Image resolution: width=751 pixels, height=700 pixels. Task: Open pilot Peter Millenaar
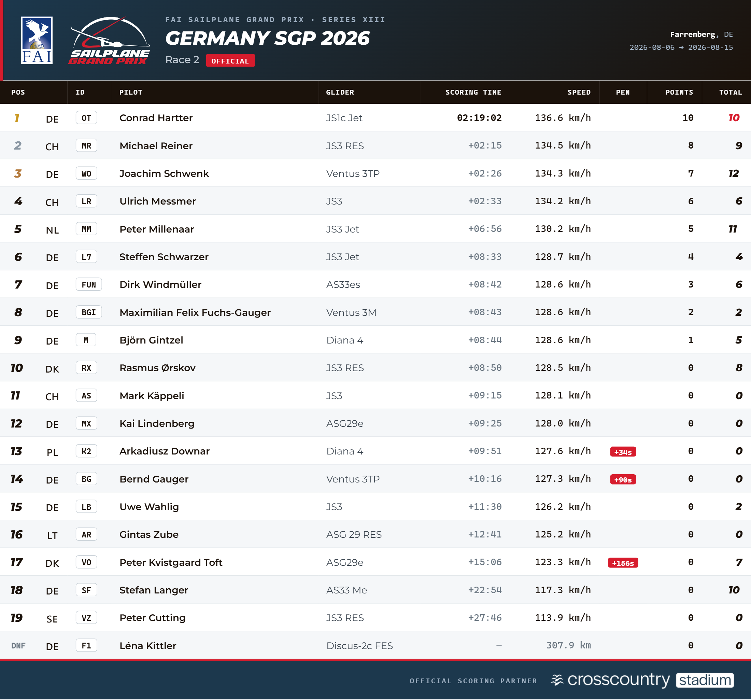click(157, 229)
